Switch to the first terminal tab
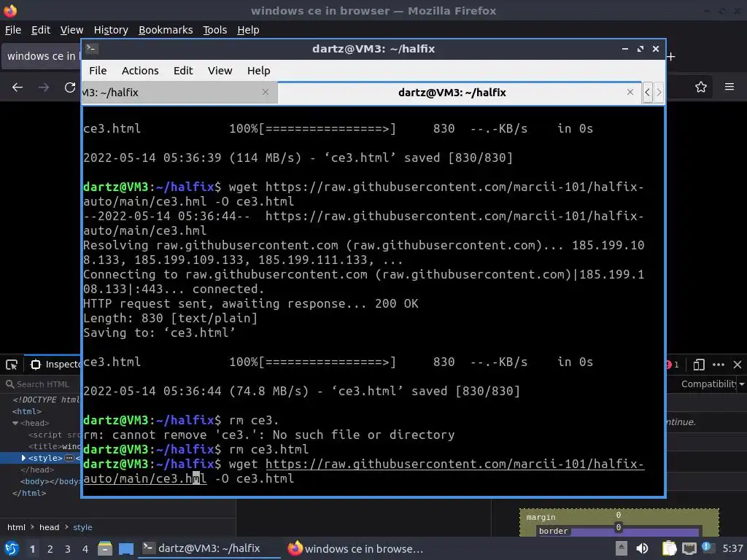747x560 pixels. pos(179,93)
